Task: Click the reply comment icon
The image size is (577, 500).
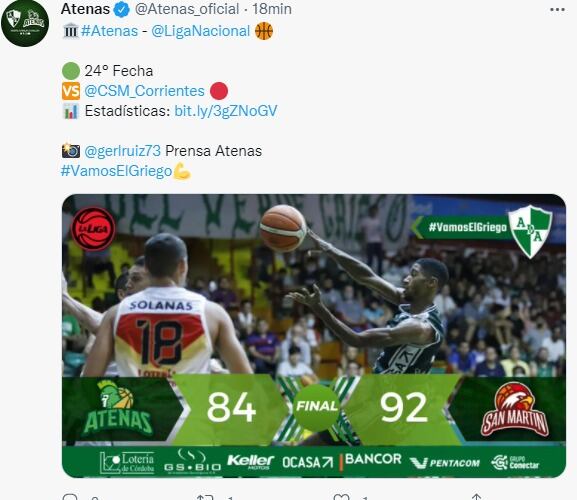Action: 70,497
